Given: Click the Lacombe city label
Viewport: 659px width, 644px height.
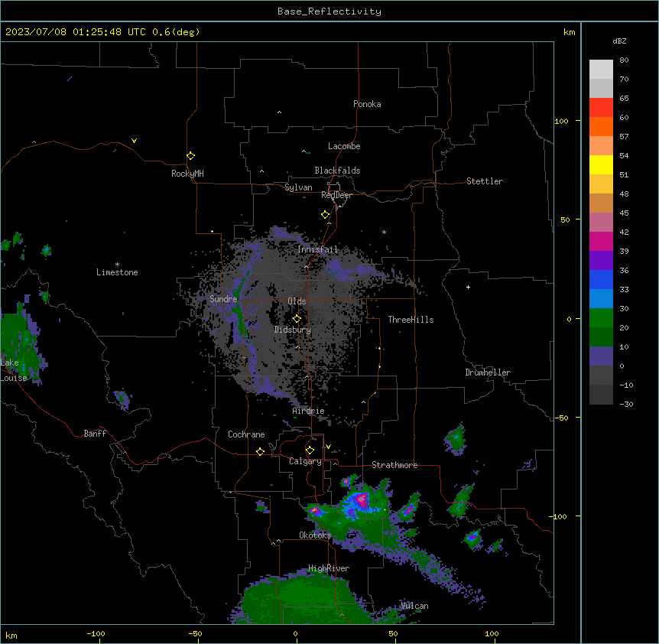Looking at the screenshot, I should tap(344, 146).
